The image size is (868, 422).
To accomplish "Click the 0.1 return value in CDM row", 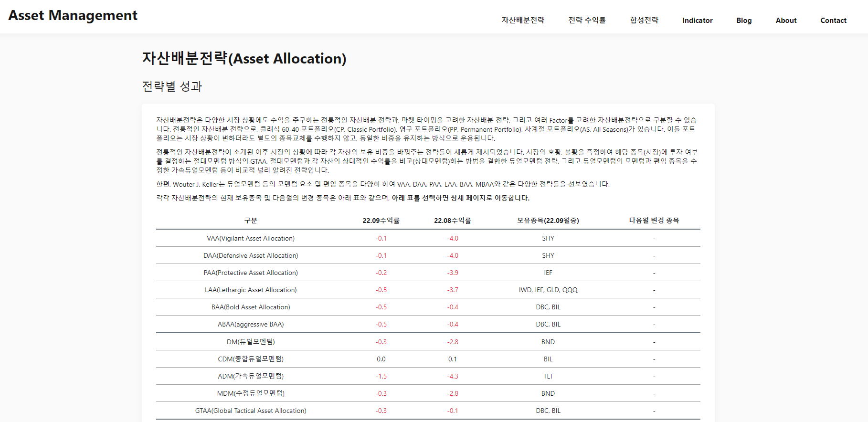I will (x=453, y=359).
